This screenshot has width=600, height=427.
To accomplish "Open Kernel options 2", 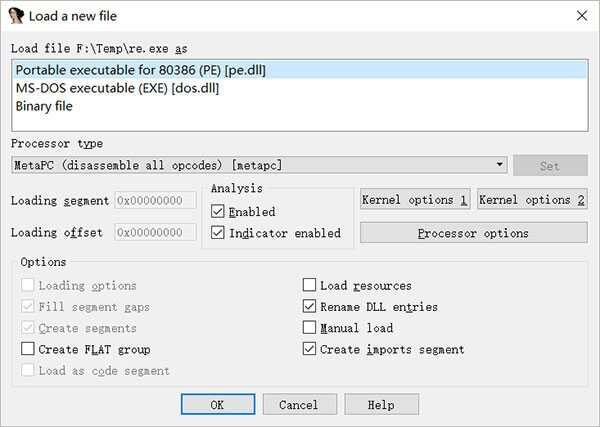I will (532, 200).
